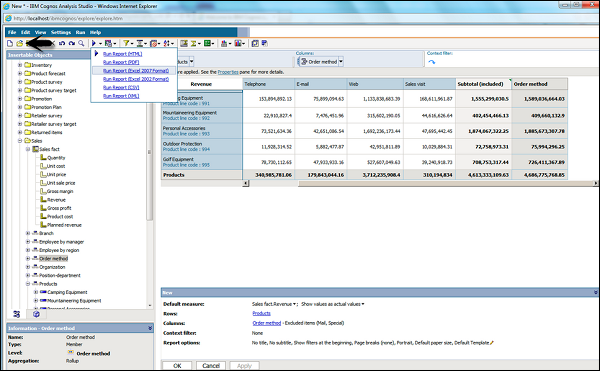600x371 pixels.
Task: Expand the Branch dimension
Action: [28, 233]
